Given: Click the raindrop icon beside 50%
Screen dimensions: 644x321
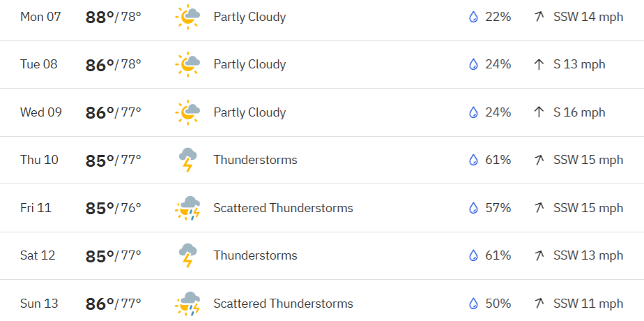Looking at the screenshot, I should point(473,304).
